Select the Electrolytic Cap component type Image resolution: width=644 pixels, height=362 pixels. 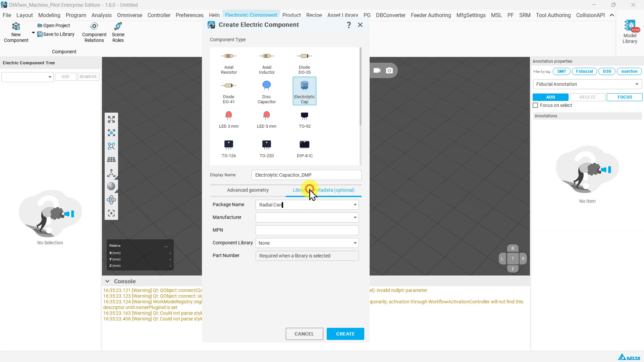click(305, 91)
